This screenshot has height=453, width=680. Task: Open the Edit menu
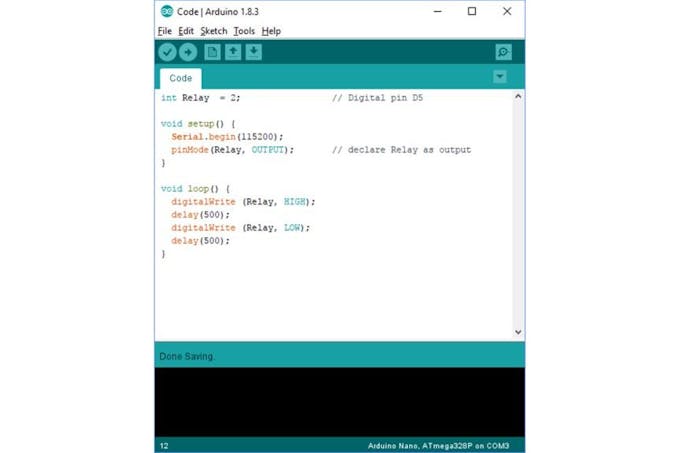pyautogui.click(x=186, y=31)
